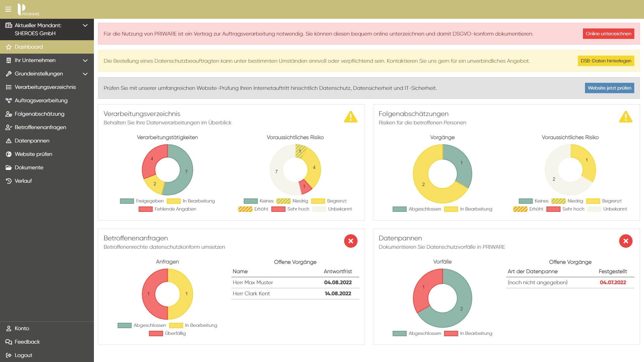Click the Sehr hoch red swatch in Verarbeitungsverzeichnis legend
Viewport: 644px width, 362px height.
278,209
